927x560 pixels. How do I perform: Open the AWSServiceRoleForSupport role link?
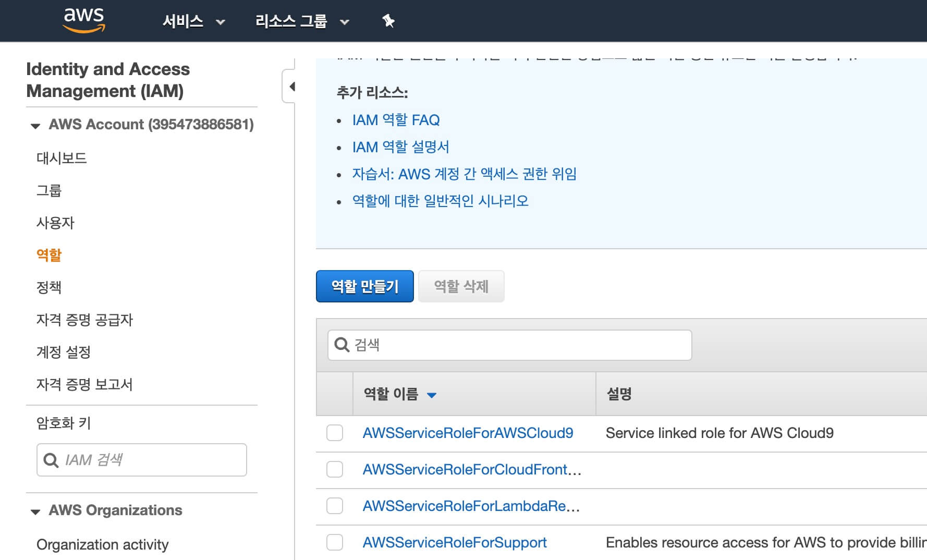(455, 542)
